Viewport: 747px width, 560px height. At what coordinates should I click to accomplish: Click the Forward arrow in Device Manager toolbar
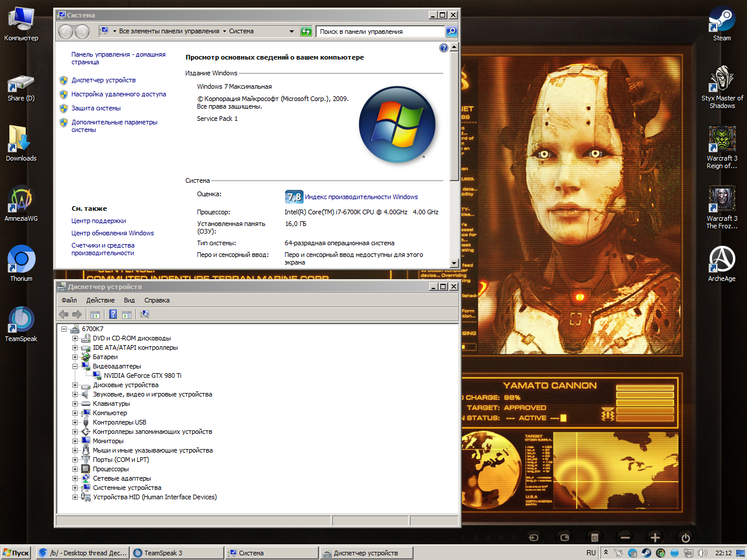(77, 314)
